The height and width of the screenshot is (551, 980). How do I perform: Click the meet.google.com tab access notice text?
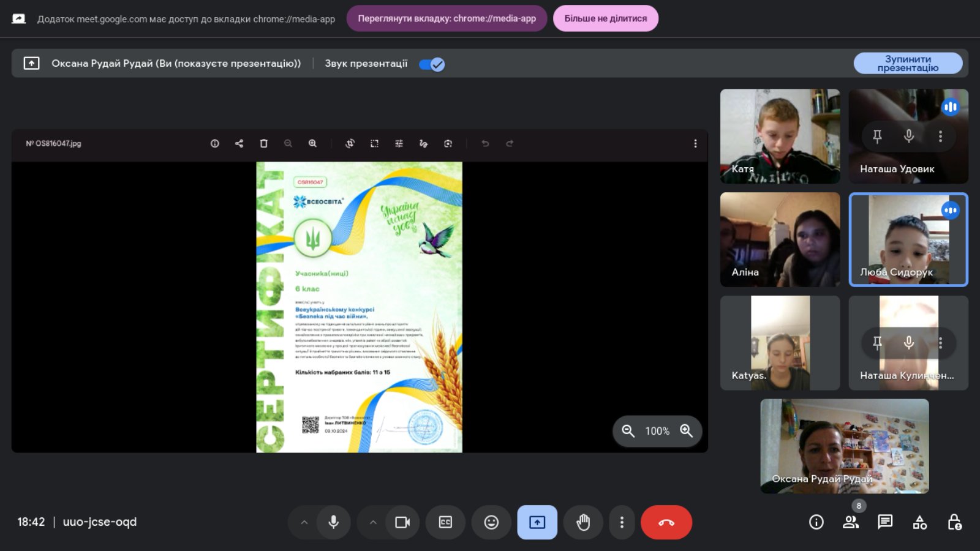[x=186, y=19]
